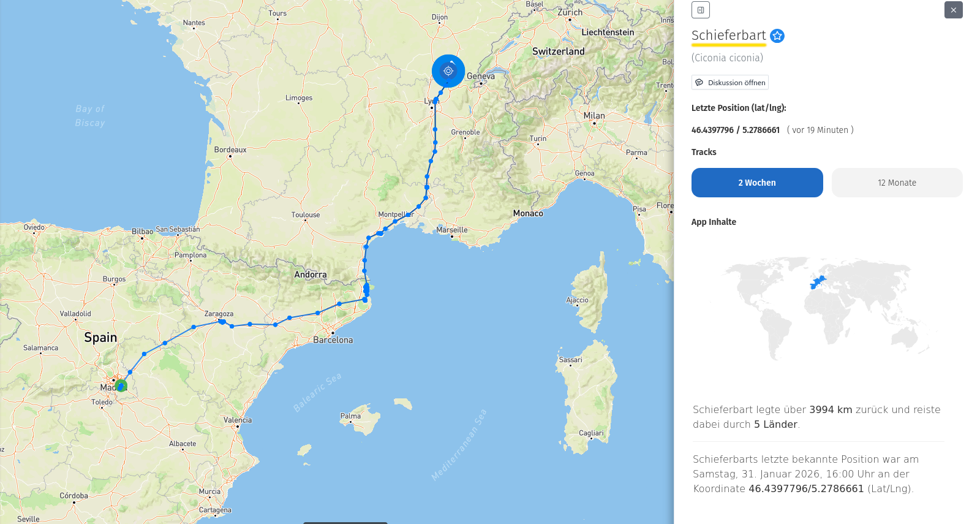Viewport: 980px width, 524px height.
Task: Click the Schieferbart name heading
Action: 728,36
